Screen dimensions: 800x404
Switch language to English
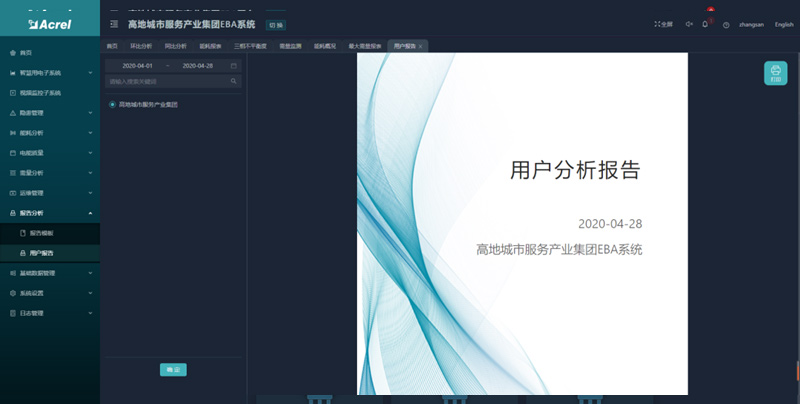point(784,24)
